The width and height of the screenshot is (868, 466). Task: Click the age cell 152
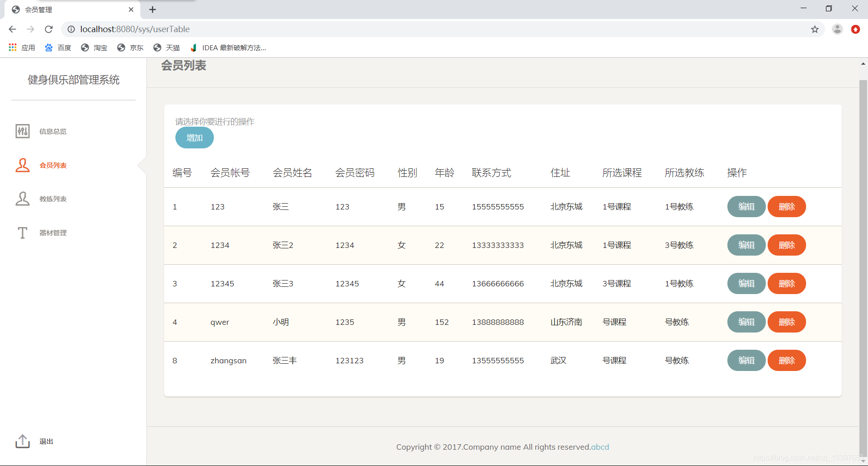[x=442, y=322]
